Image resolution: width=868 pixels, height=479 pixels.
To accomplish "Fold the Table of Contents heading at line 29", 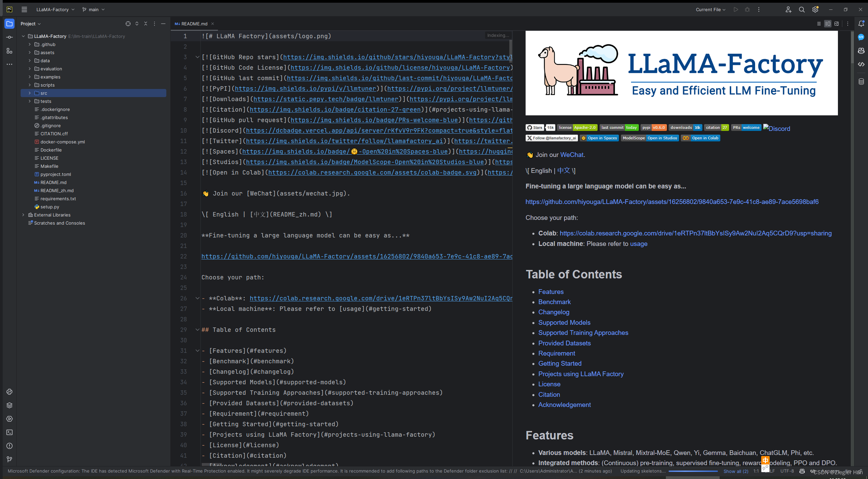I will pos(197,330).
